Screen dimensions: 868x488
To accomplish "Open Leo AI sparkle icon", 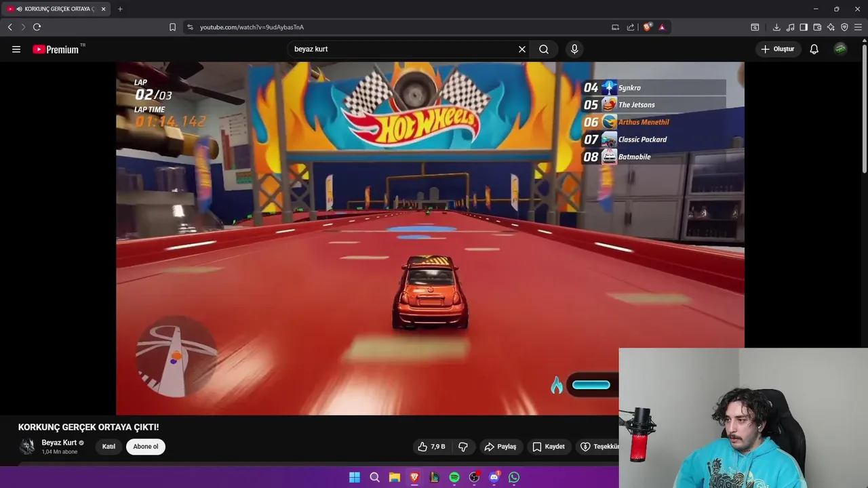I will pos(831,27).
